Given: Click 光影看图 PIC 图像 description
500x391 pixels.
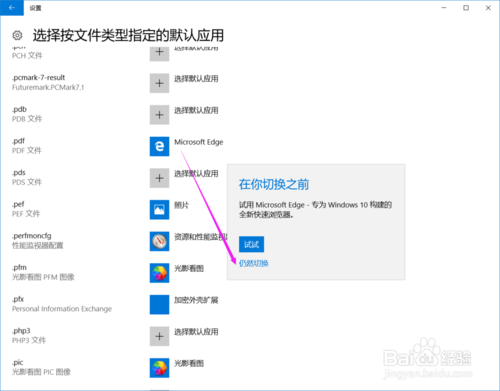Looking at the screenshot, I should point(41,372).
